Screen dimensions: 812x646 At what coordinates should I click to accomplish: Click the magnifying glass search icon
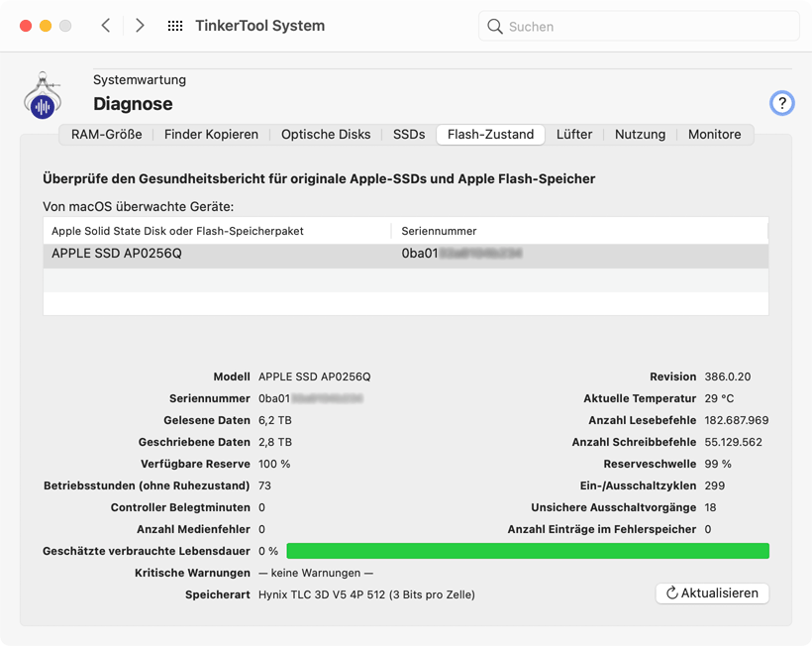[494, 27]
